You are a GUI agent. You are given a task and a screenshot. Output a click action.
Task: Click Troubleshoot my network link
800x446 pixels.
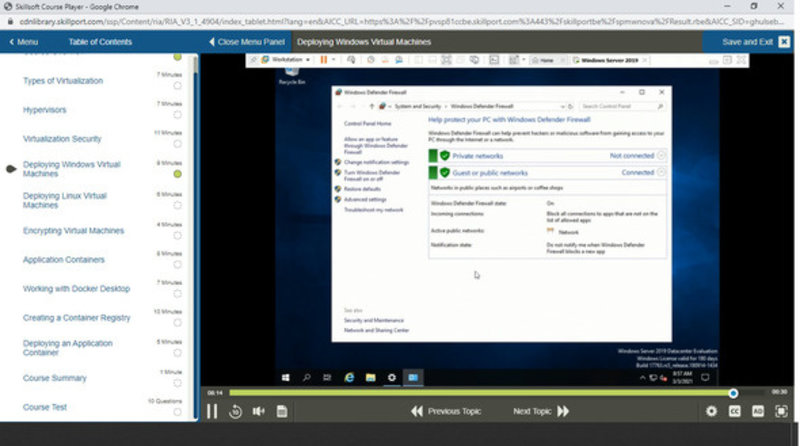[373, 210]
